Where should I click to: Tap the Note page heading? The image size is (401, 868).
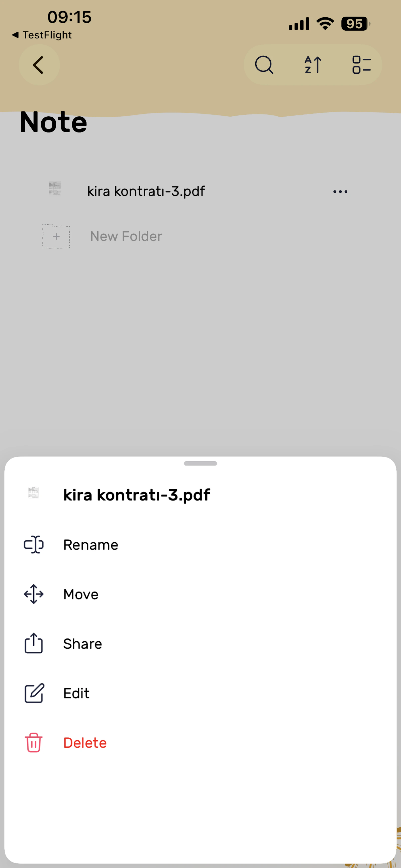click(54, 122)
